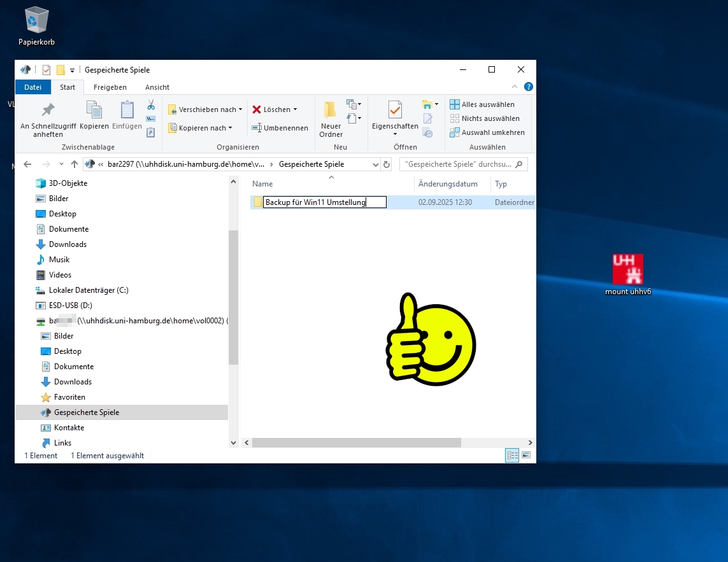Image resolution: width=728 pixels, height=562 pixels.
Task: Click the refresh icon beside address bar
Action: [387, 164]
